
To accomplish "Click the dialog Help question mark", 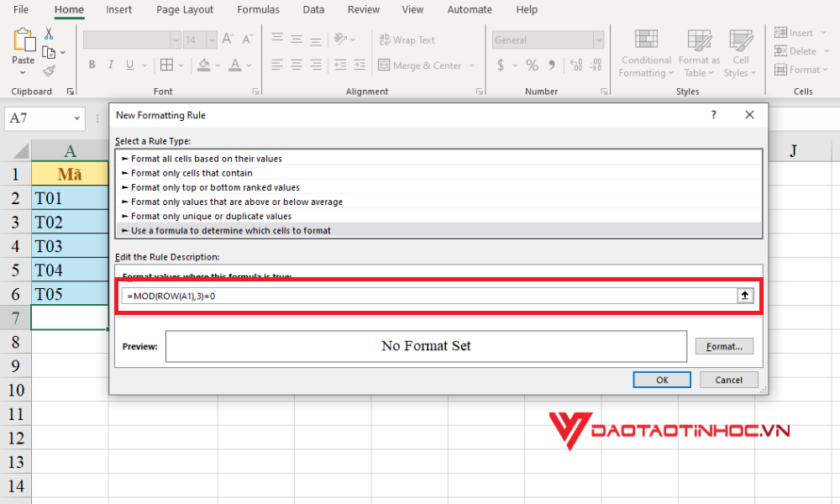I will [x=713, y=114].
